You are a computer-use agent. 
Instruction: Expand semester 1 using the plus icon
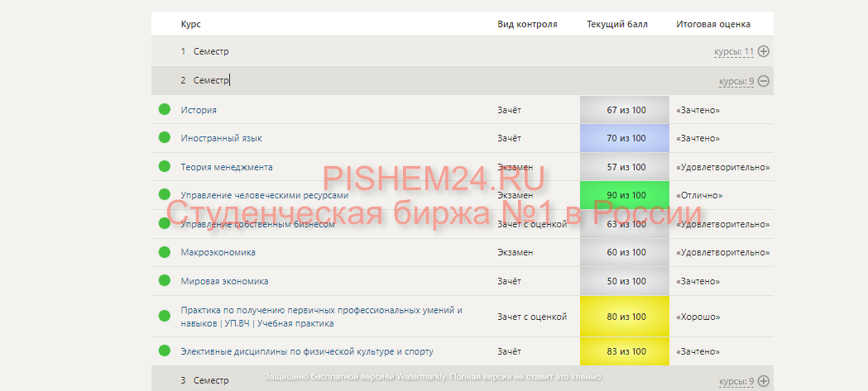coord(764,51)
